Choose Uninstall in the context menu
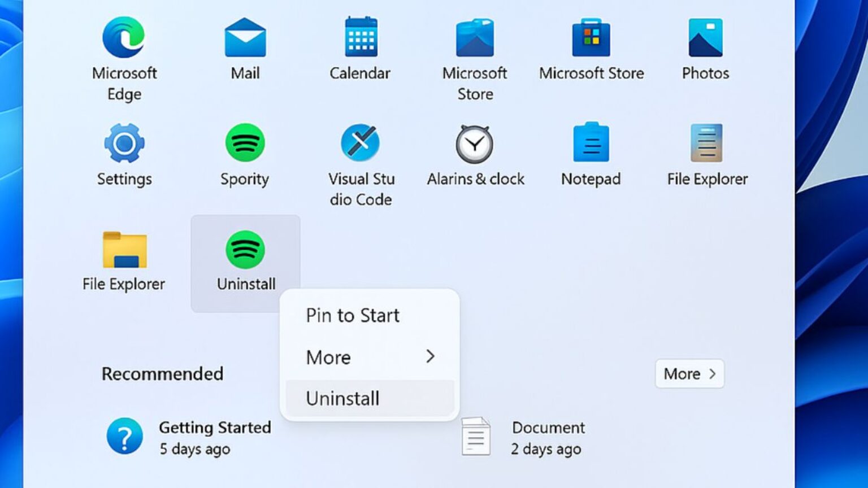 [342, 398]
